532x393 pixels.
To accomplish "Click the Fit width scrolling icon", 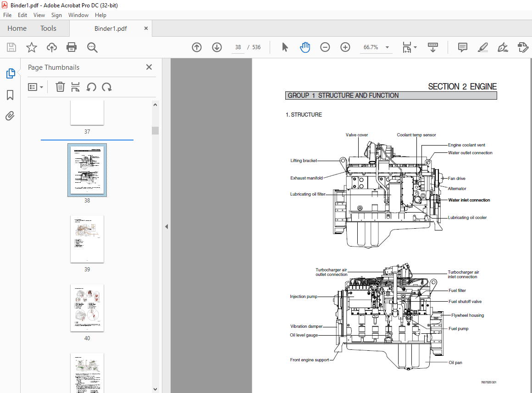I will coord(407,47).
